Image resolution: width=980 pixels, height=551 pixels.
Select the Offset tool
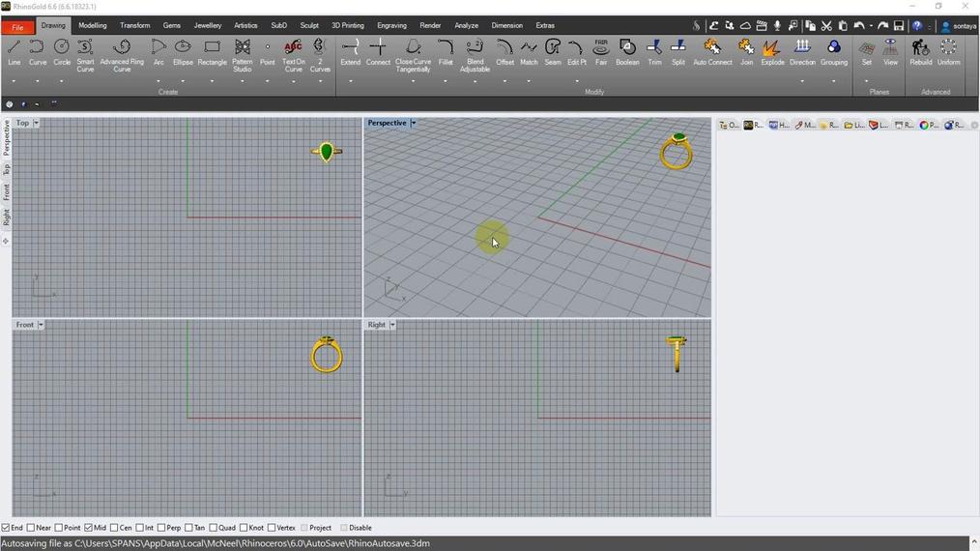point(504,52)
